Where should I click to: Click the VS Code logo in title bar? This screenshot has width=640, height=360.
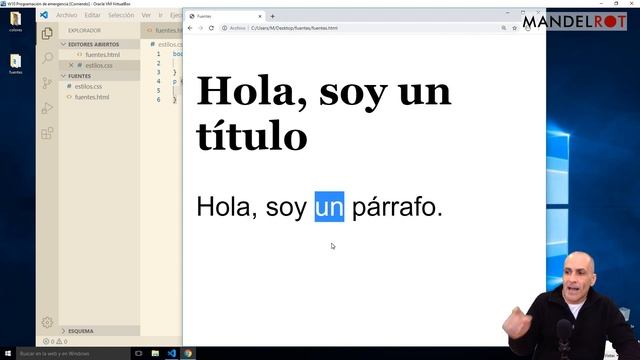coord(44,15)
